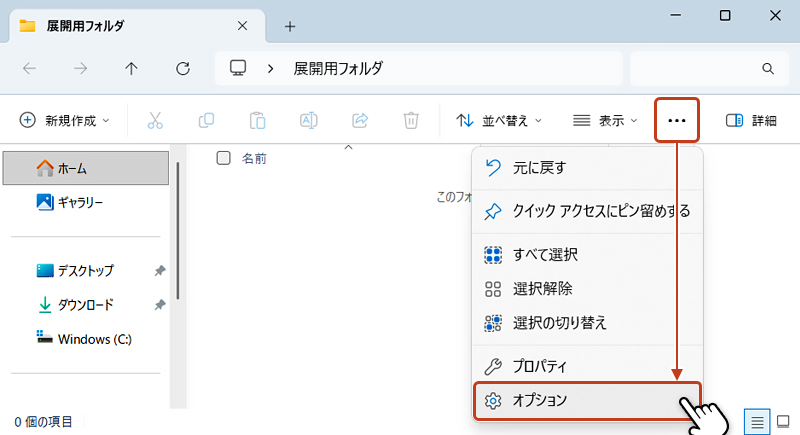Viewport: 800px width, 435px height.
Task: Click the Share icon in toolbar
Action: [x=360, y=120]
